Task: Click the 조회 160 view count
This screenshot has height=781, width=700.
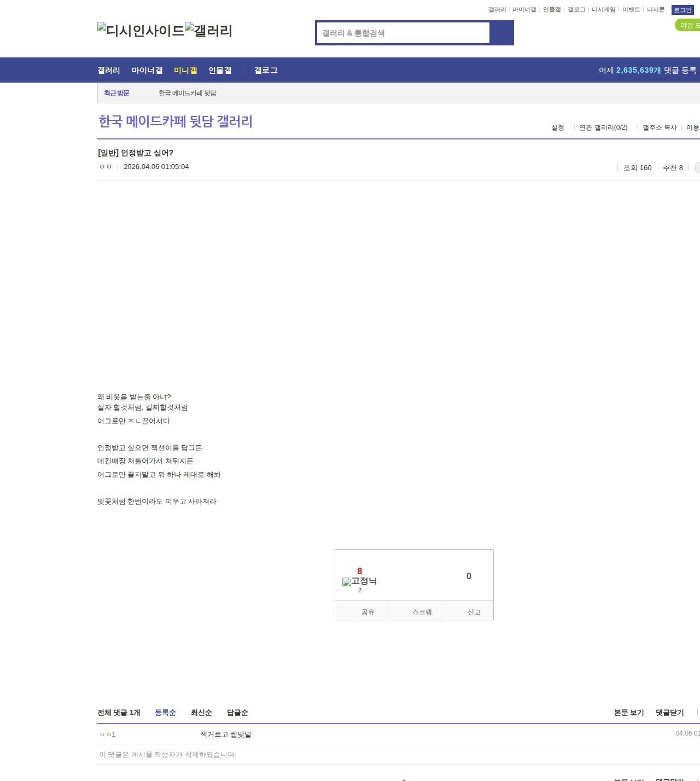Action: (638, 168)
